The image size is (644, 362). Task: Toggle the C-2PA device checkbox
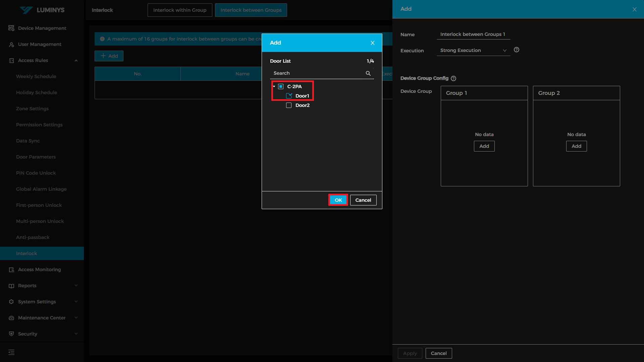point(281,86)
